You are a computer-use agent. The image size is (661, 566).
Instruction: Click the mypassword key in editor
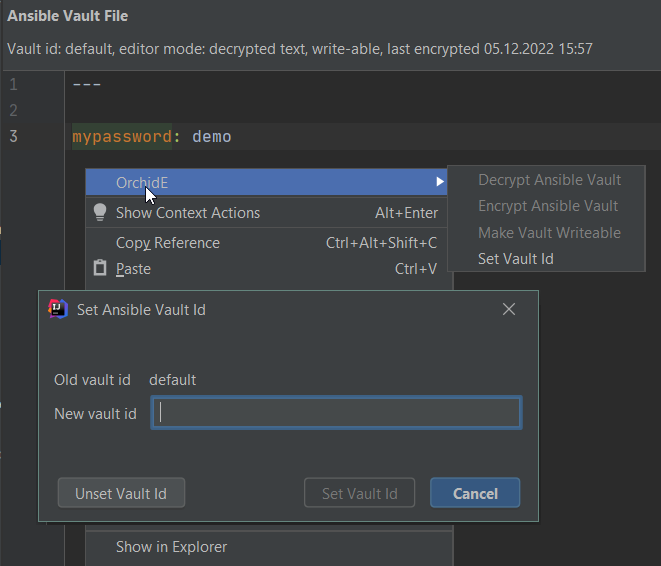(x=122, y=137)
